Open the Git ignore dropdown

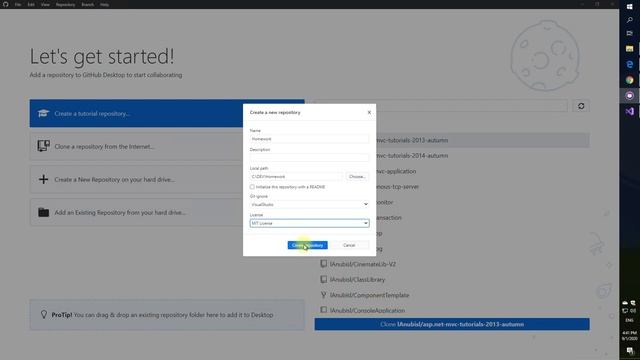coord(309,204)
